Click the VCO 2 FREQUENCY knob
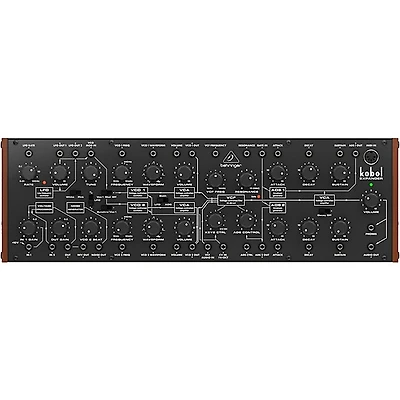 pos(121,228)
